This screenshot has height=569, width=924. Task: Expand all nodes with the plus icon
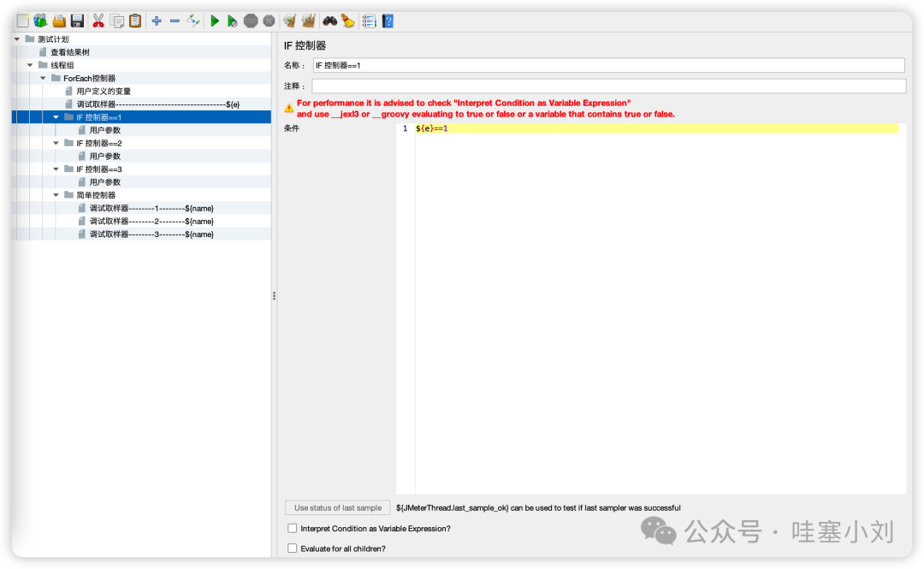pyautogui.click(x=157, y=21)
